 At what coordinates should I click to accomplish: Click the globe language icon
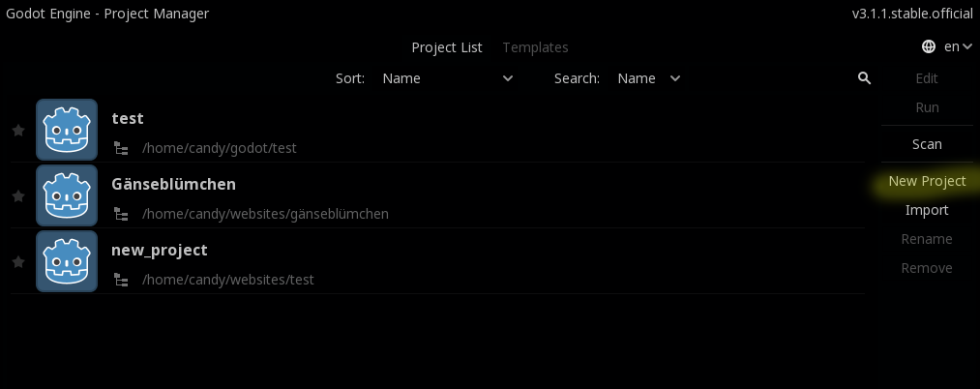[x=929, y=46]
